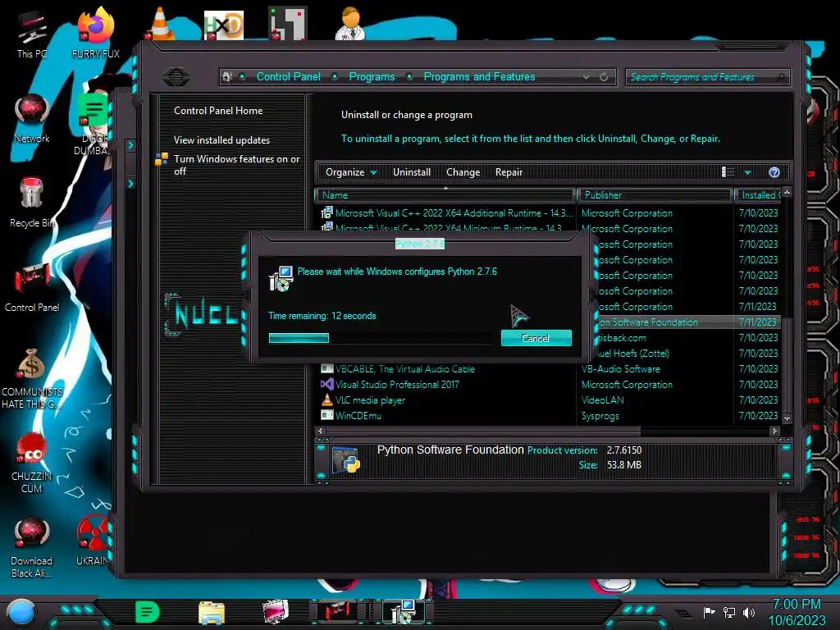Navigate to Programs breadcrumb
Viewport: 840px width, 630px height.
[x=372, y=76]
